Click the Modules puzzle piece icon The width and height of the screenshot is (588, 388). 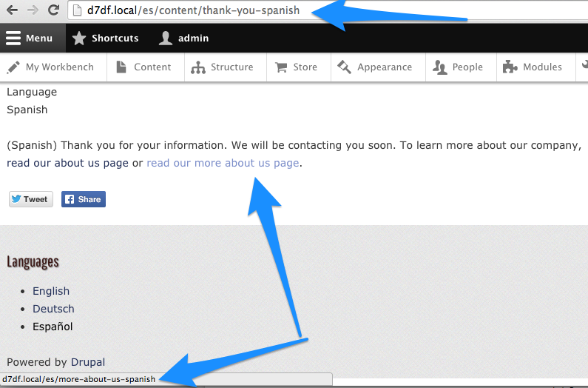click(x=510, y=67)
